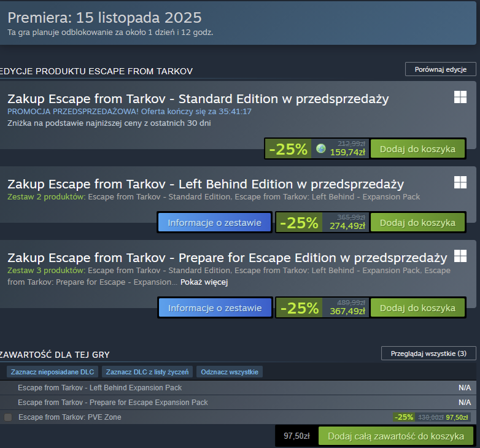Image resolution: width=480 pixels, height=448 pixels.
Task: Select Zaznacz nieposiadane DLC option
Action: (x=53, y=372)
